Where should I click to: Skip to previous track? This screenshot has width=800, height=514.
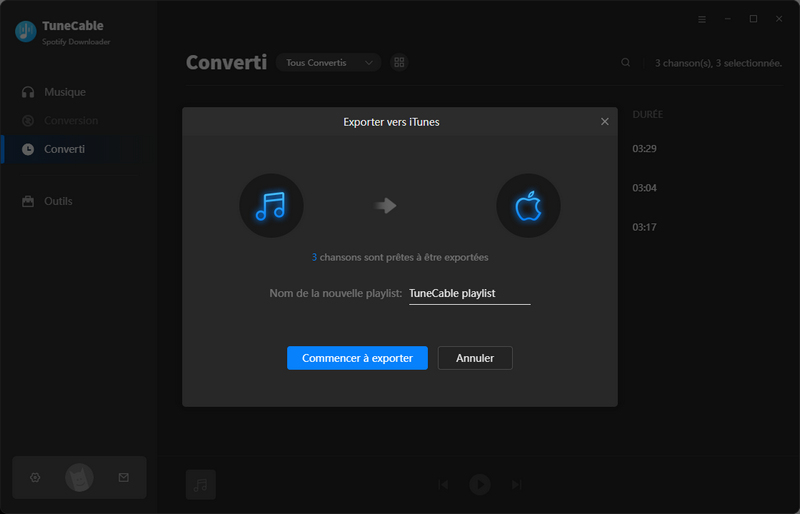[x=443, y=484]
